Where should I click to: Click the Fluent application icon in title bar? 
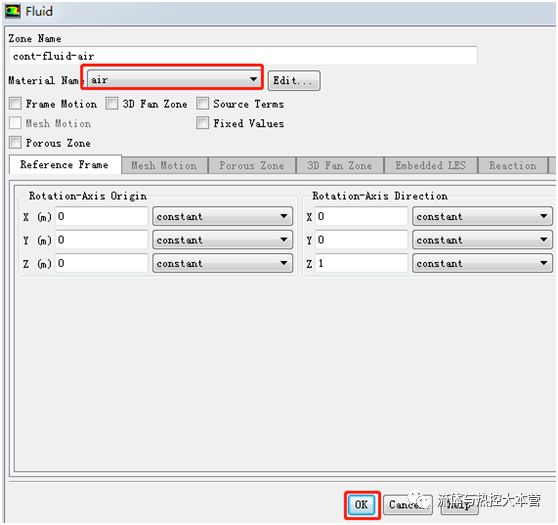[12, 11]
